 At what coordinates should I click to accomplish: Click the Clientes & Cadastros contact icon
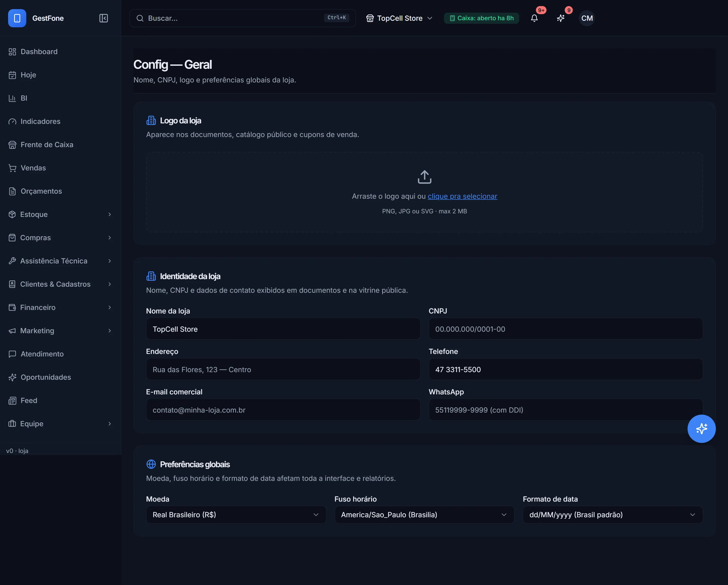pos(12,284)
